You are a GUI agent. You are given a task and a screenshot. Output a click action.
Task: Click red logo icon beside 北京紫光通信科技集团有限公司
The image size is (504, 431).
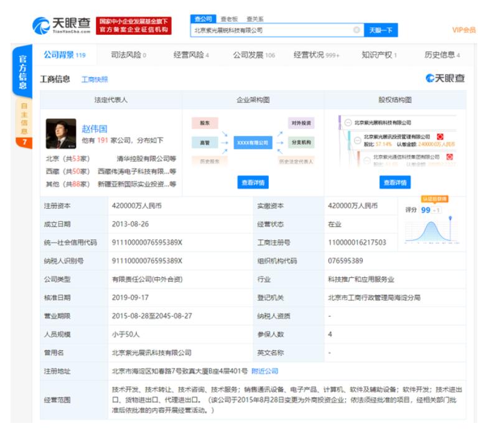pos(449,157)
